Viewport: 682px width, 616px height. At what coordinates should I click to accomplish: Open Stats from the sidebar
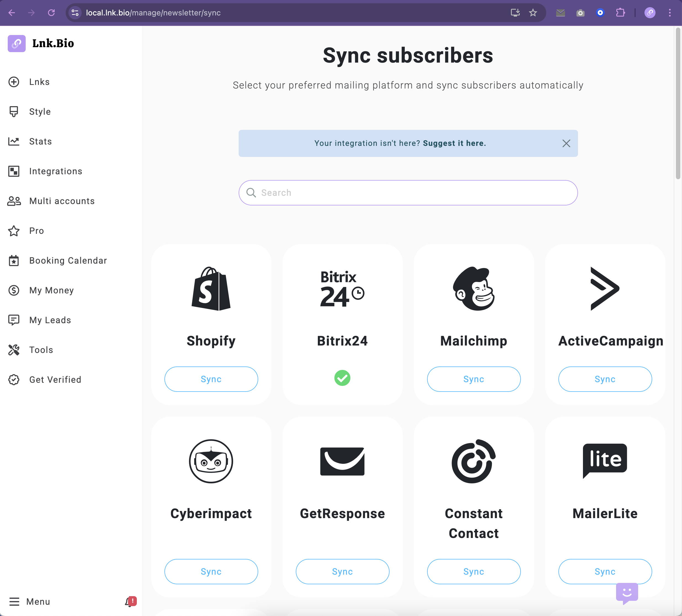coord(40,141)
